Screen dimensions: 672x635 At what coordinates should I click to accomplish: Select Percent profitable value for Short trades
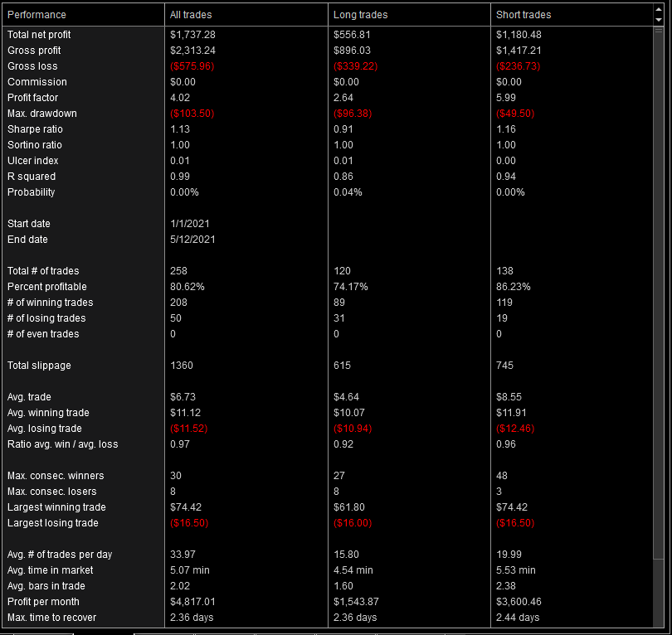coord(514,287)
